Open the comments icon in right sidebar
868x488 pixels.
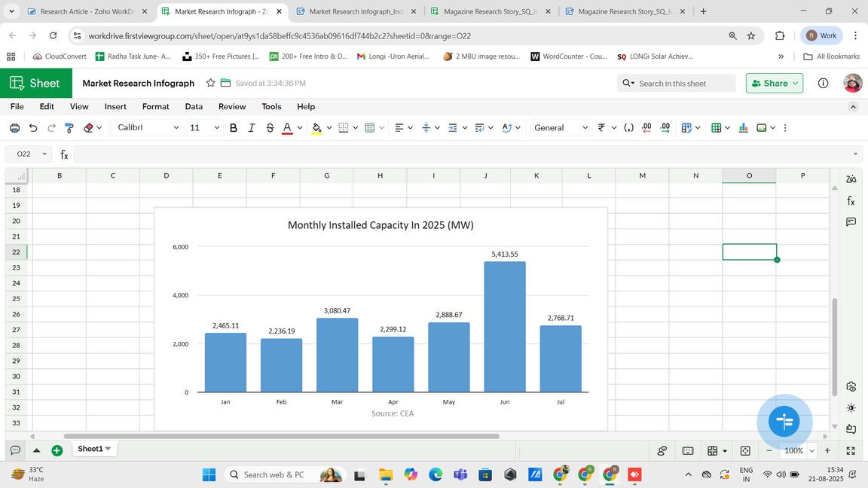pos(851,222)
